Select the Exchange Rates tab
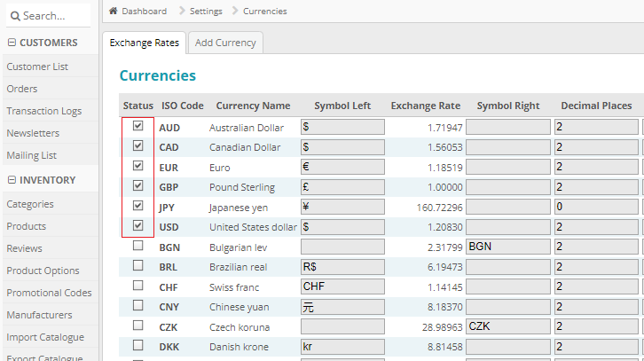This screenshot has height=361, width=644. pyautogui.click(x=145, y=43)
